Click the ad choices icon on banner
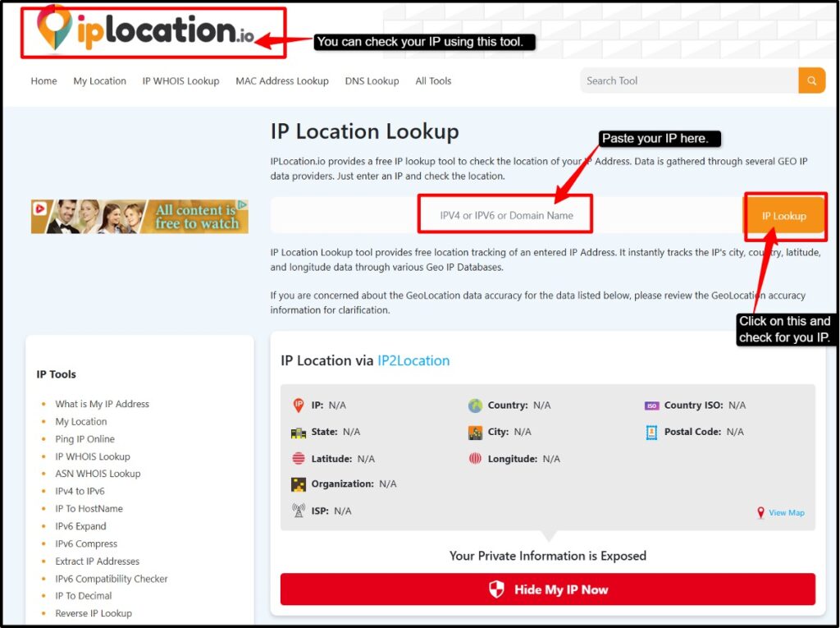 point(242,204)
